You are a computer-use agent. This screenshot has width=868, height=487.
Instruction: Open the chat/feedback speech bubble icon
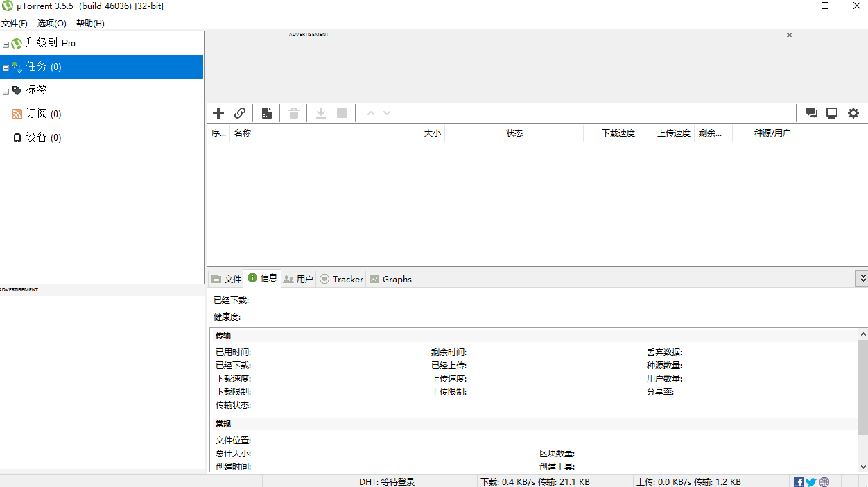pos(811,113)
